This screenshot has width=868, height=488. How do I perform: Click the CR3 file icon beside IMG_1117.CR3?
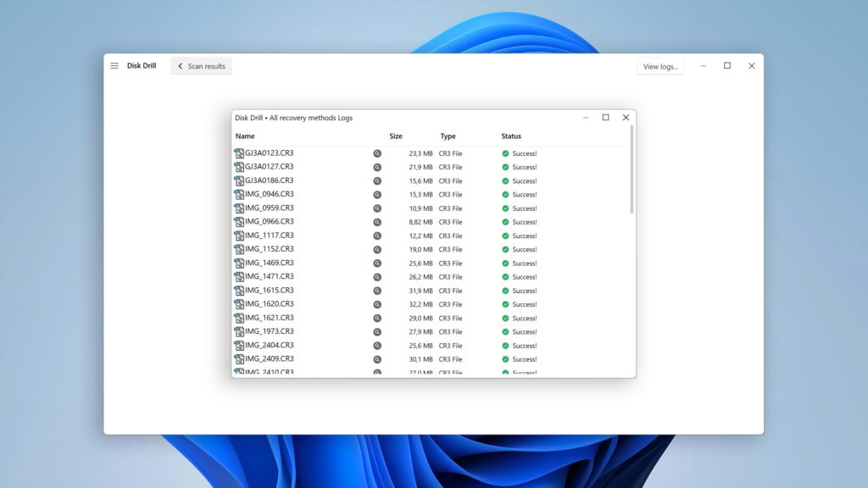[238, 236]
